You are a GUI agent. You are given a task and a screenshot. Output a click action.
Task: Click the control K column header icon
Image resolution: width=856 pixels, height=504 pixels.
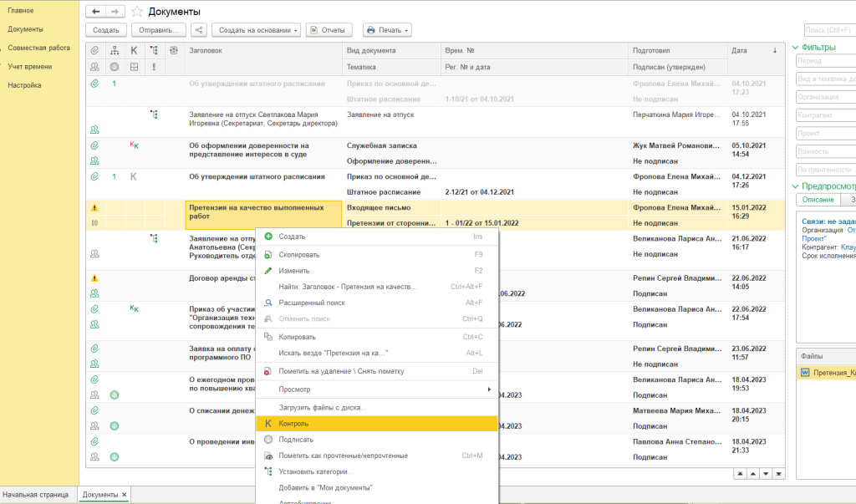pos(134,51)
